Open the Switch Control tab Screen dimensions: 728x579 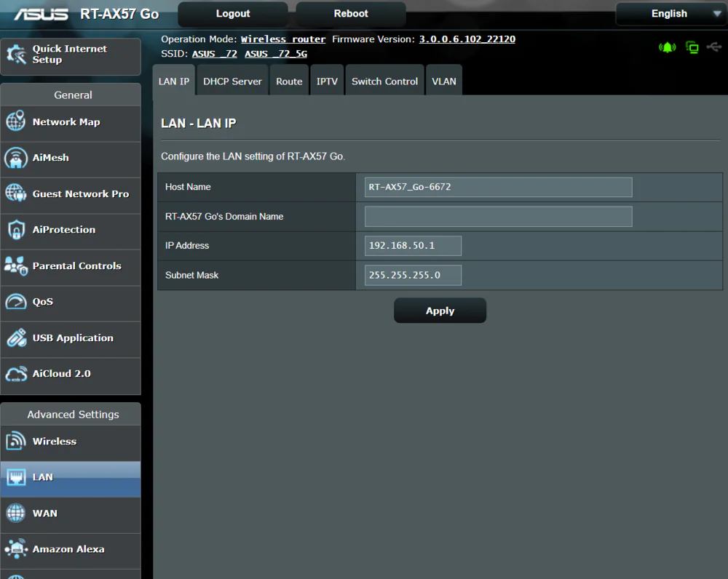tap(384, 81)
